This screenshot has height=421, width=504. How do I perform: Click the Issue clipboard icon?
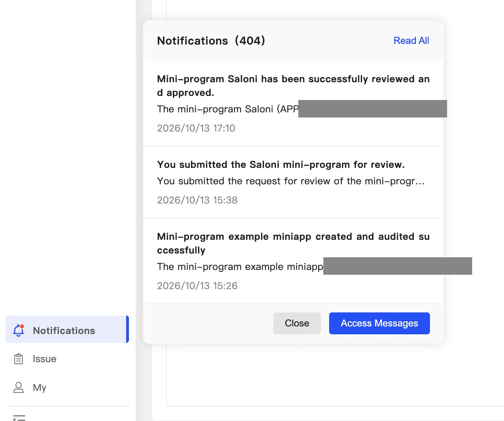(19, 359)
